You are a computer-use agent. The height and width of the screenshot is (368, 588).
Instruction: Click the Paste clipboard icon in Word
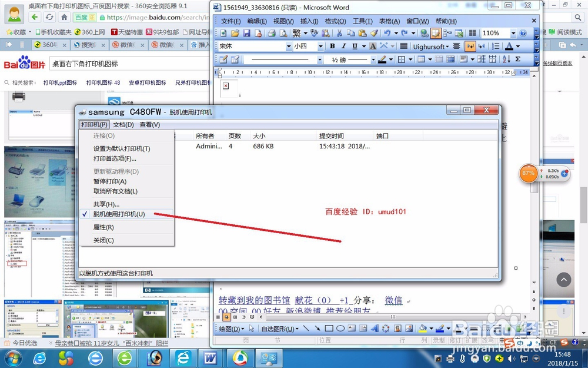coord(362,34)
